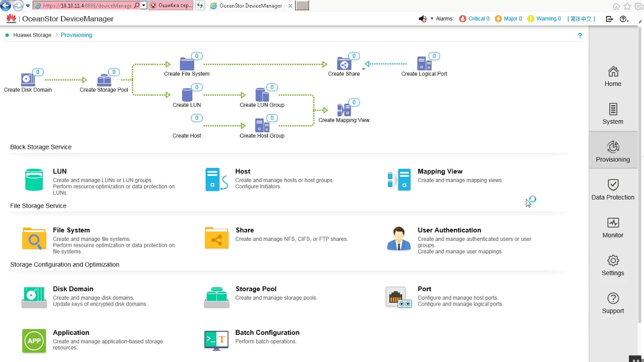Open the green APP Application icon

click(x=34, y=341)
